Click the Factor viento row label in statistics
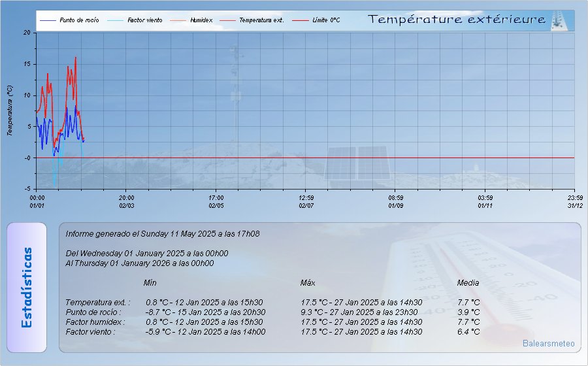The height and width of the screenshot is (366, 588). (x=90, y=332)
